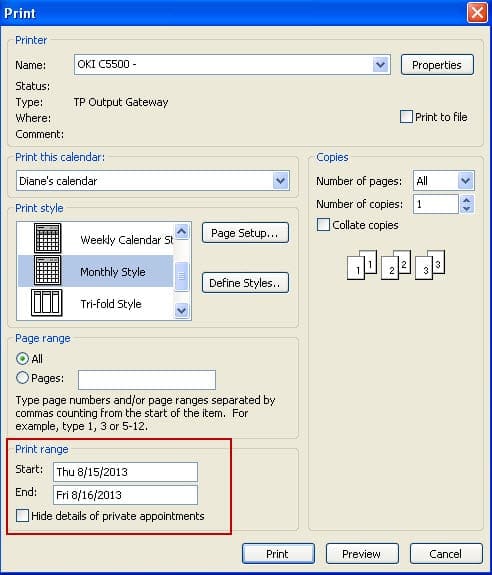The width and height of the screenshot is (492, 575).
Task: Open the printer Name dropdown
Action: click(381, 65)
